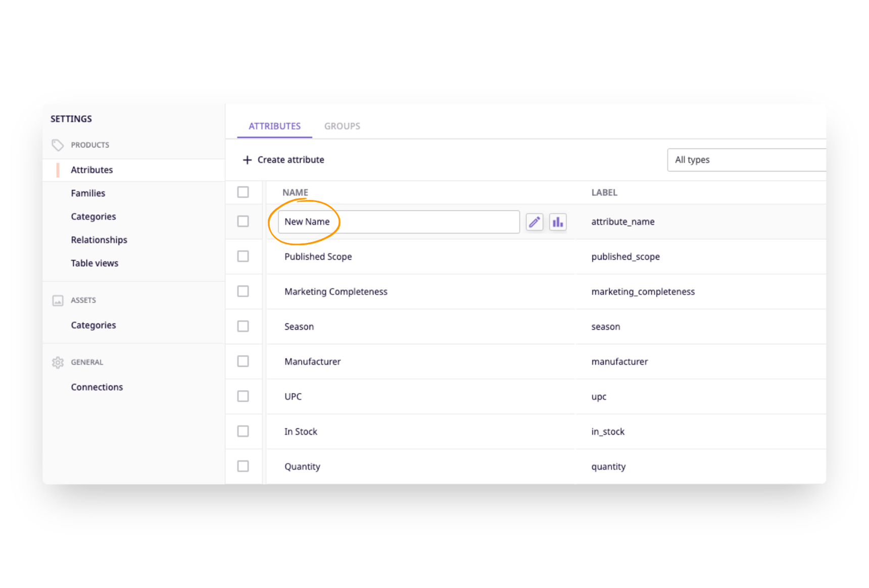
Task: Open attribute usage via the bar chart icon
Action: (x=557, y=222)
